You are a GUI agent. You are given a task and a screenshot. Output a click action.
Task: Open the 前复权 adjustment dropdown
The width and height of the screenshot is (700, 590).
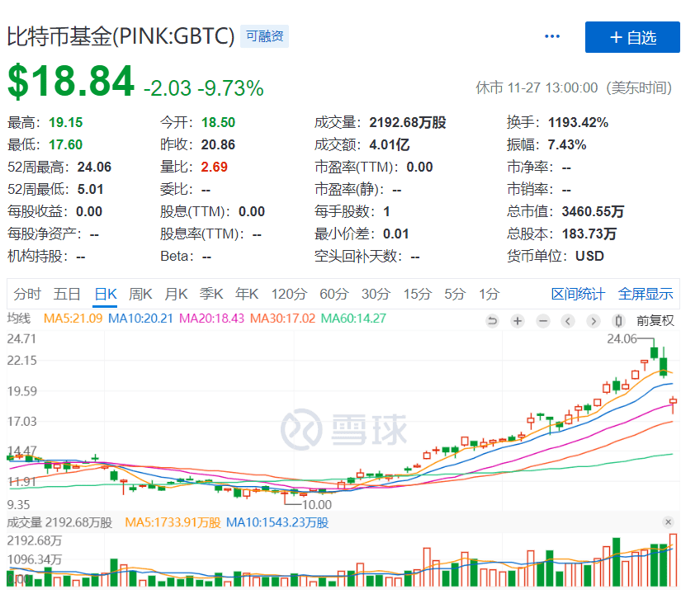655,321
